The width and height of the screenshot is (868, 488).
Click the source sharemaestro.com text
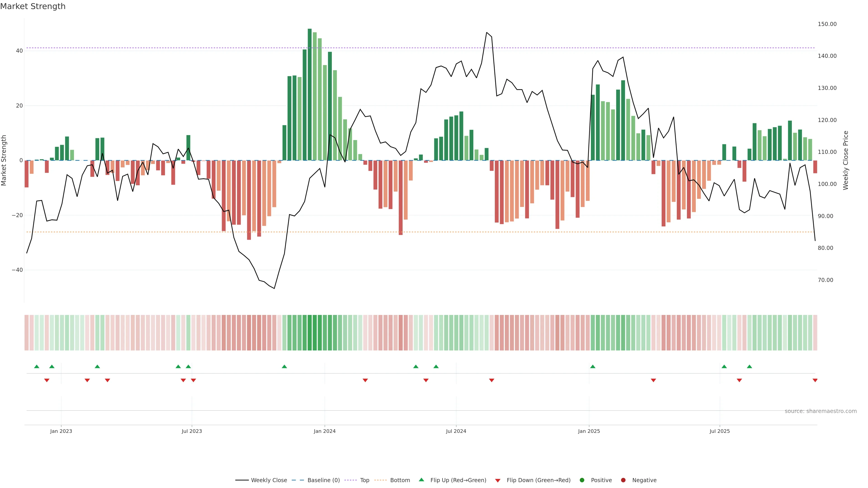pyautogui.click(x=821, y=411)
